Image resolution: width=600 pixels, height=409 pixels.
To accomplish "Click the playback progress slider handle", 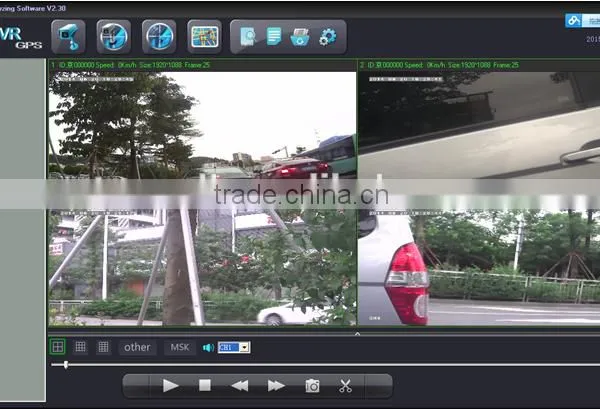I will click(66, 365).
